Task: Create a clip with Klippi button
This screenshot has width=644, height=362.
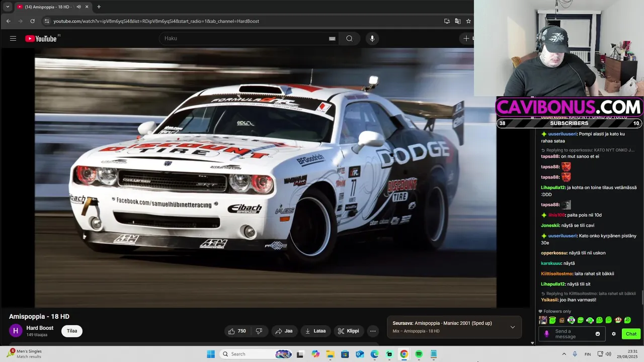Action: (348, 331)
